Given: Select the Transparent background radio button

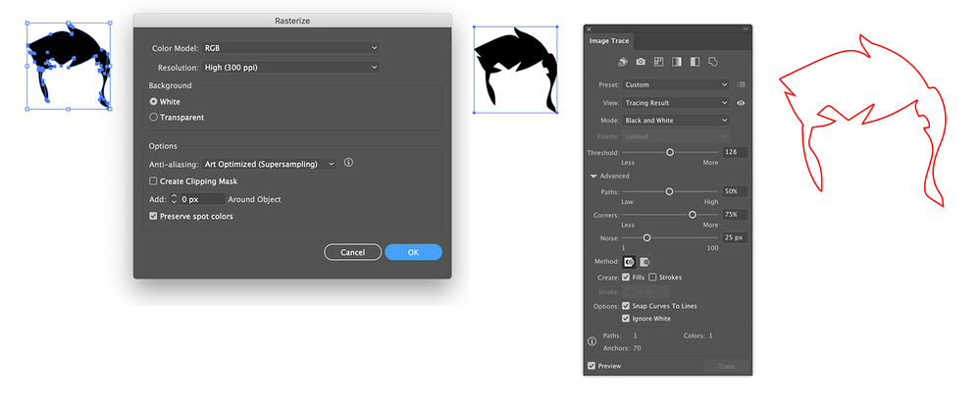Looking at the screenshot, I should click(153, 117).
